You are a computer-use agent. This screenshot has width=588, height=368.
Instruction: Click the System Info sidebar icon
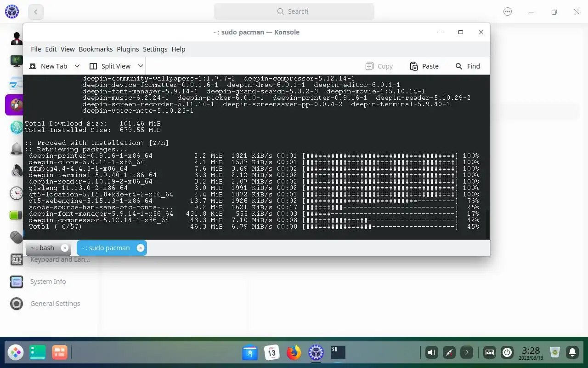click(17, 282)
